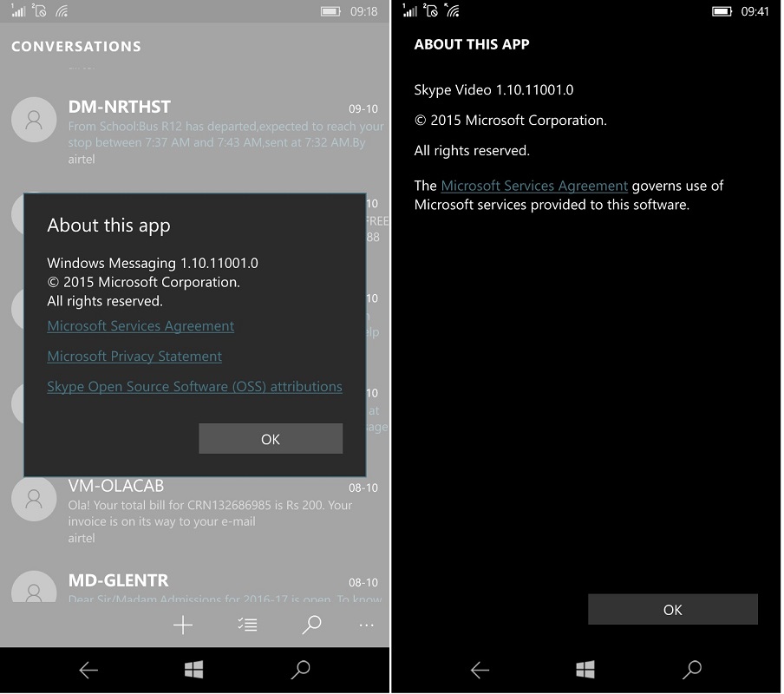Tap the select conversations list icon
Image resolution: width=784 pixels, height=694 pixels.
coord(247,625)
